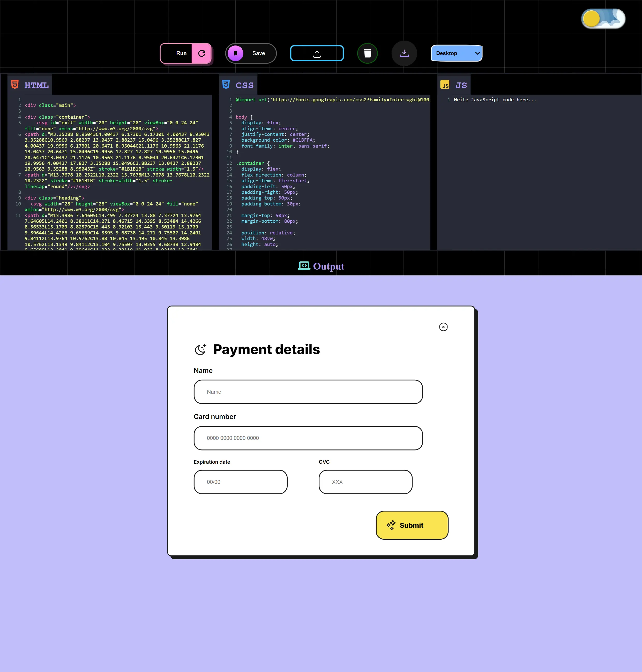Click the sparkle icon inside the Submit button
Screen dimensions: 642x672
tap(391, 525)
